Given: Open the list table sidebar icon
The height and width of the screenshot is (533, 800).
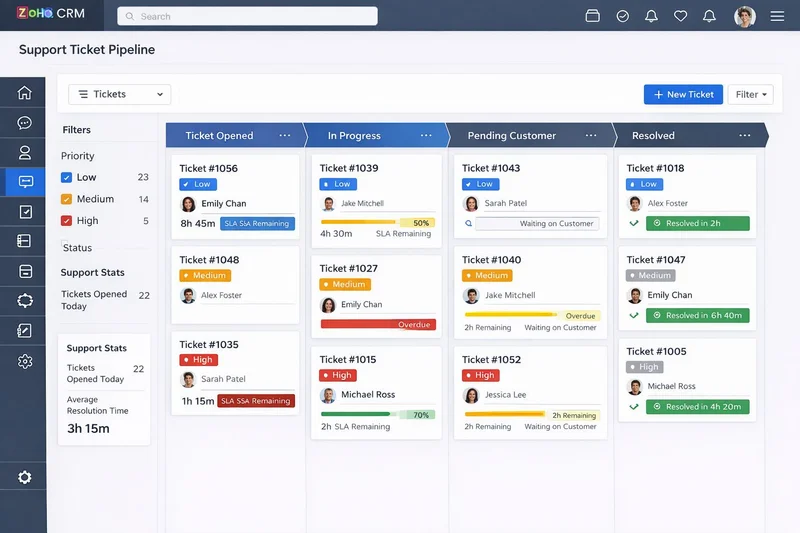Looking at the screenshot, I should click(x=24, y=241).
